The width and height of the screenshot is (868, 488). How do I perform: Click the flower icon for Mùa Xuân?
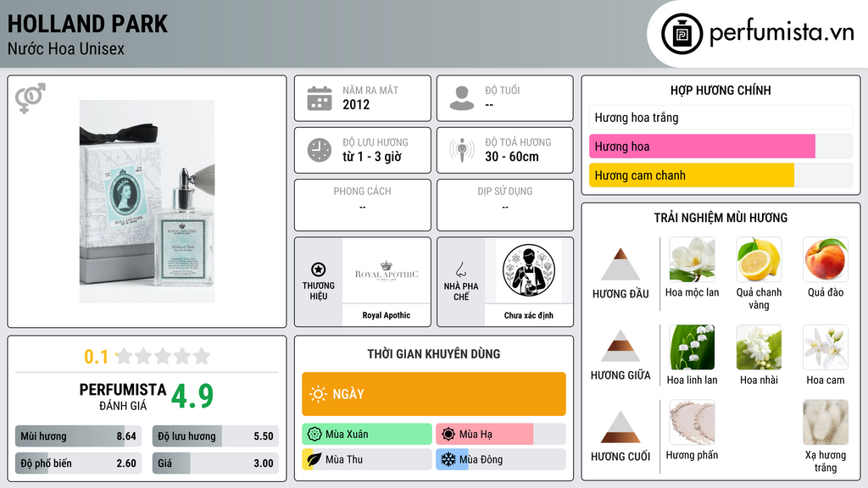click(x=314, y=435)
